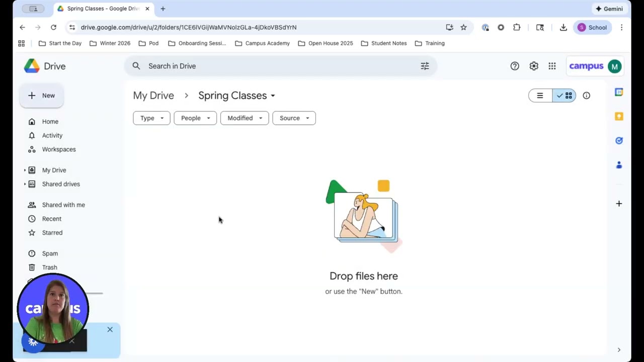The height and width of the screenshot is (362, 644).
Task: View folder details info icon
Action: 586,96
